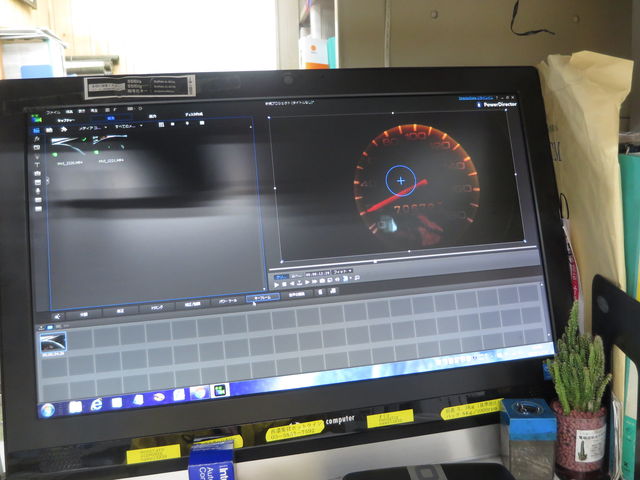Switch preview to Clip mode
The width and height of the screenshot is (640, 480).
point(281,277)
